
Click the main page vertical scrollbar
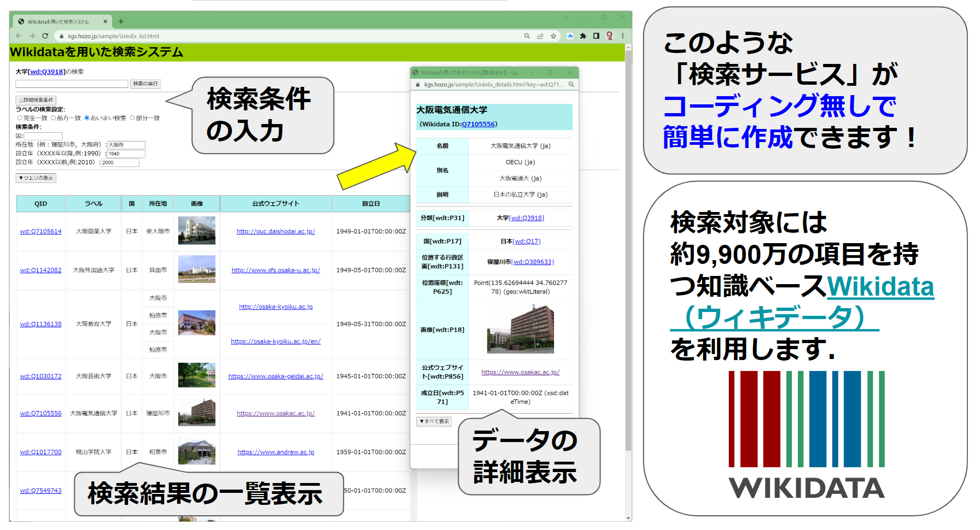click(x=628, y=251)
